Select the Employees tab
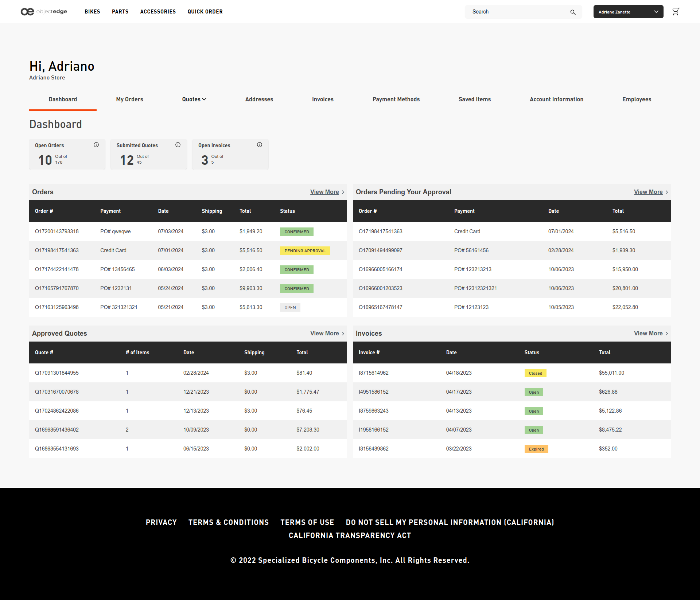 coord(636,99)
